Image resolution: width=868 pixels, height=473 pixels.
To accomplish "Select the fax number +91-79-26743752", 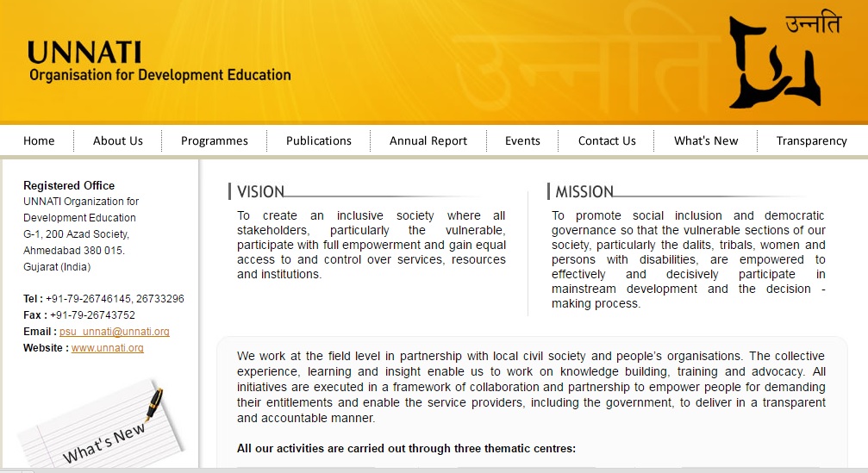I will coord(92,314).
